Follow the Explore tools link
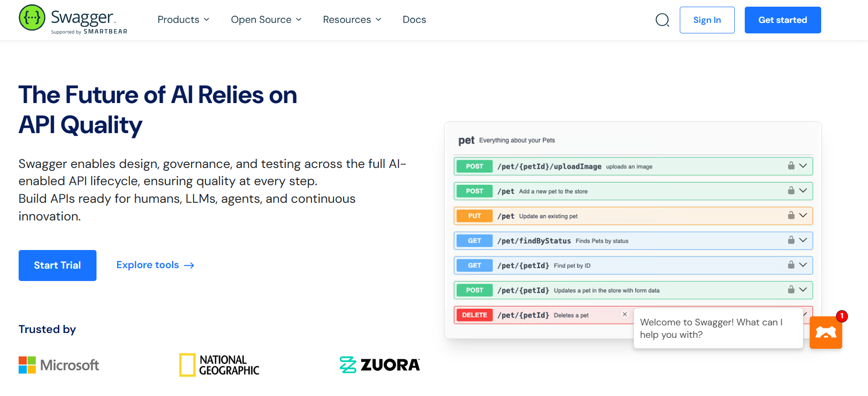 coord(155,265)
